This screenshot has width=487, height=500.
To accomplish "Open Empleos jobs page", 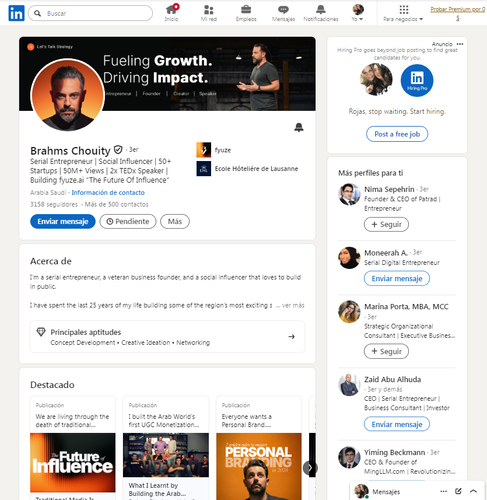I will (246, 13).
